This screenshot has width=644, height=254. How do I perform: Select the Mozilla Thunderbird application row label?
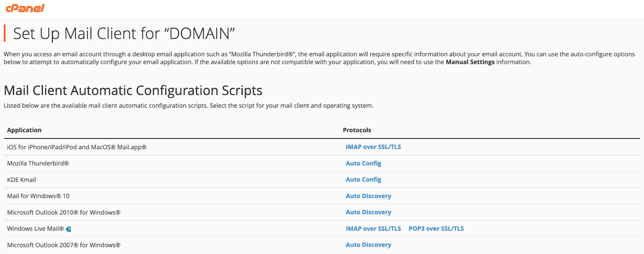point(38,163)
